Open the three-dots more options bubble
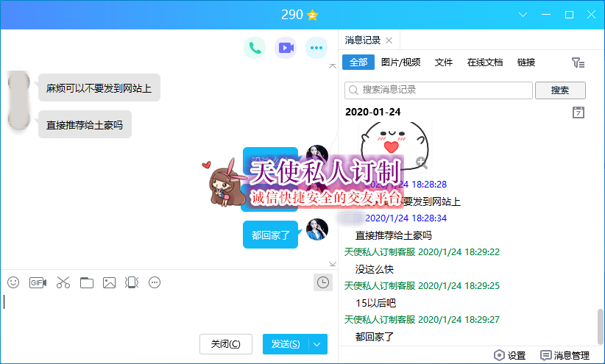 coord(316,49)
